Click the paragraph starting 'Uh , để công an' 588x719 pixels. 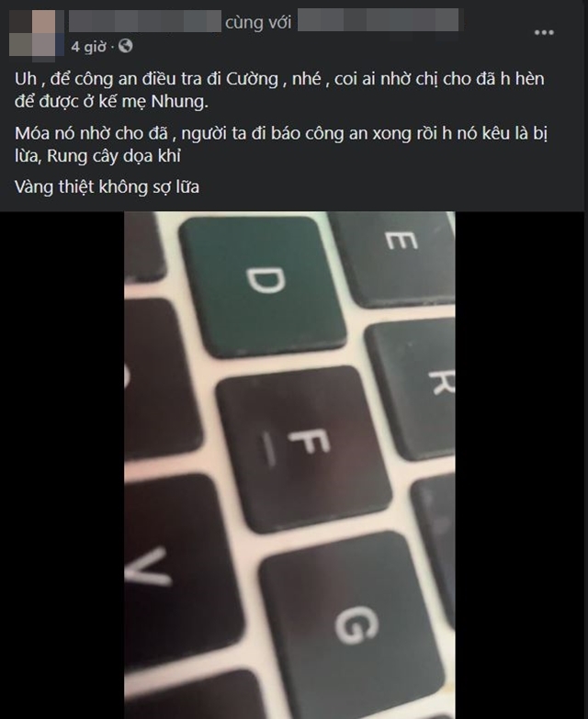(280, 90)
